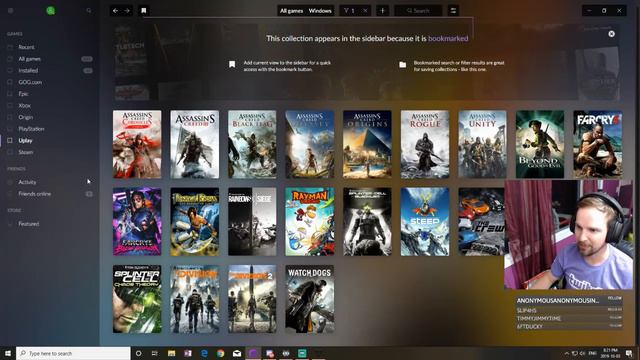Open Assassin's Creed Odyssey cover

click(x=310, y=144)
